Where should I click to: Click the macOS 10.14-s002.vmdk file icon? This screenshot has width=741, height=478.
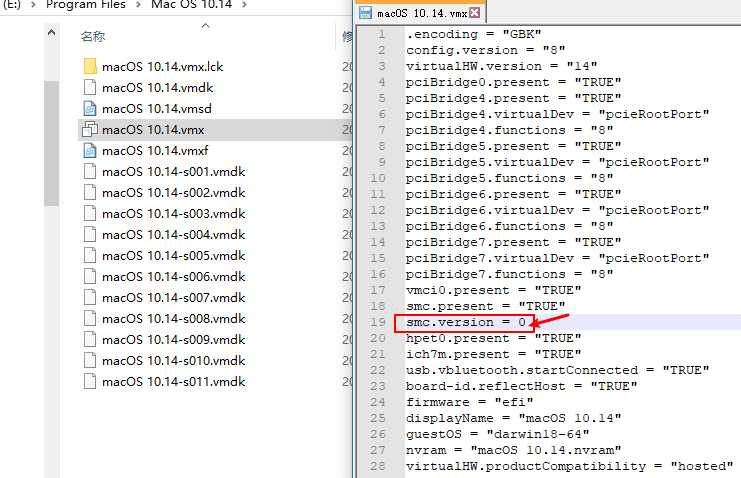click(90, 192)
